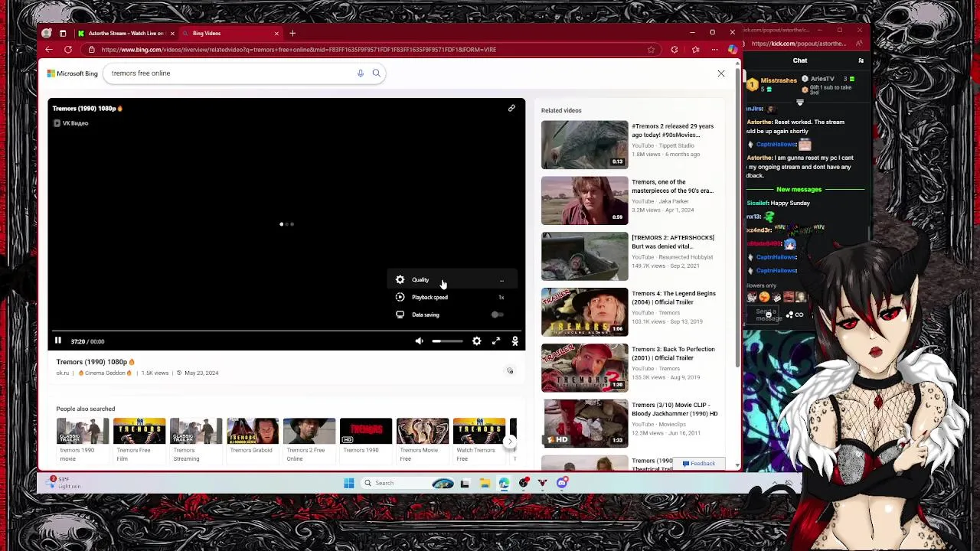
Task: Open the favorites list icon
Action: pos(695,50)
